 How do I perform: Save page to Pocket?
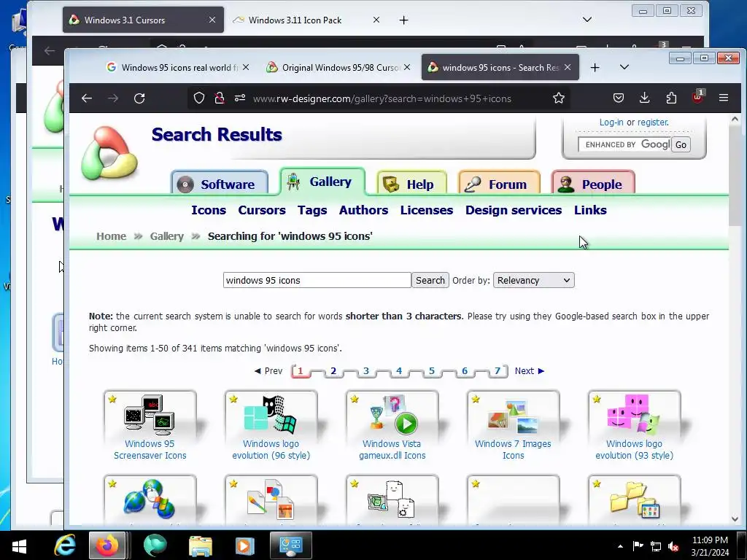[619, 98]
